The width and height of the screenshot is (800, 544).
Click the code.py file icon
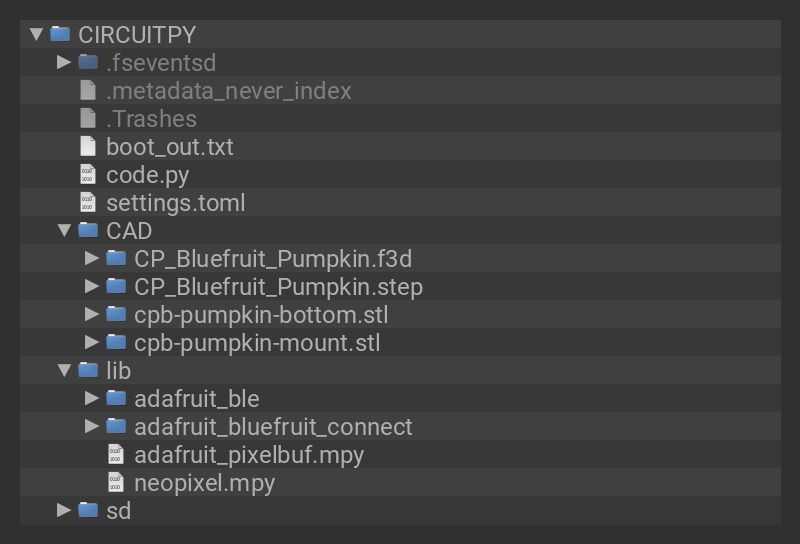(x=88, y=174)
